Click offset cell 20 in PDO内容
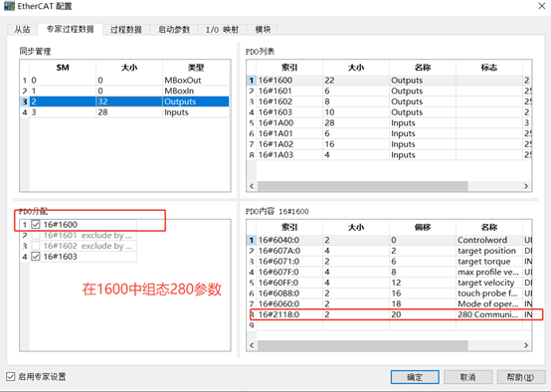Viewport: 551px width, 392px height. coord(423,314)
